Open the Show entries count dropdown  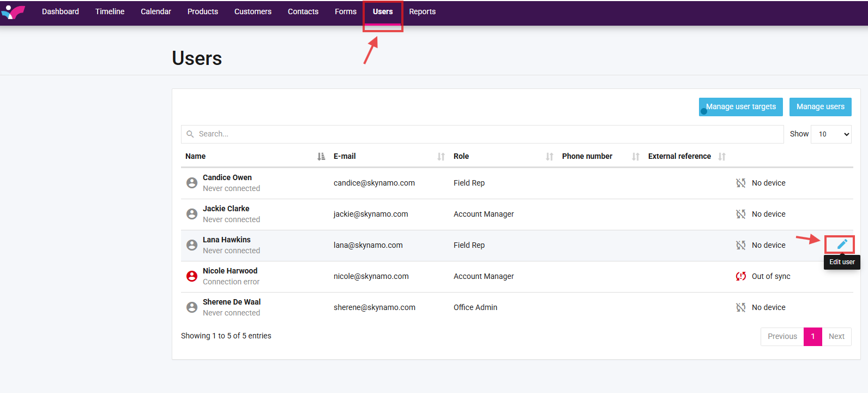(x=831, y=134)
